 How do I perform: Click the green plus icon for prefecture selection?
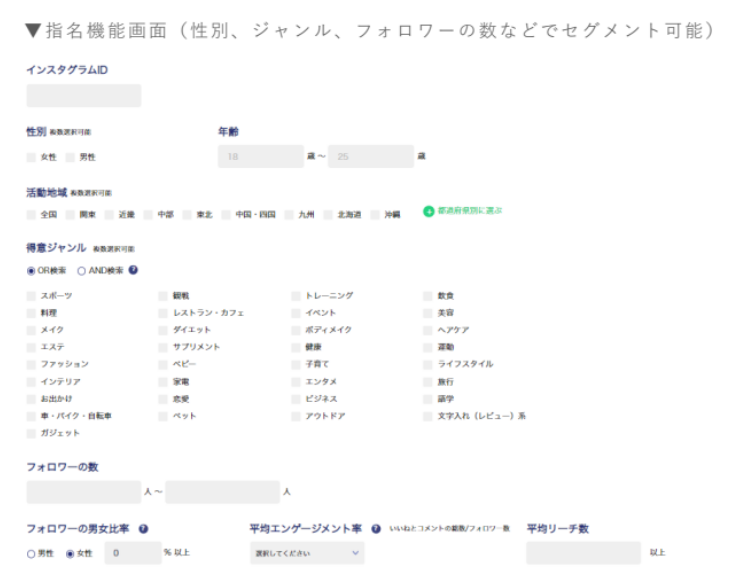coord(428,211)
